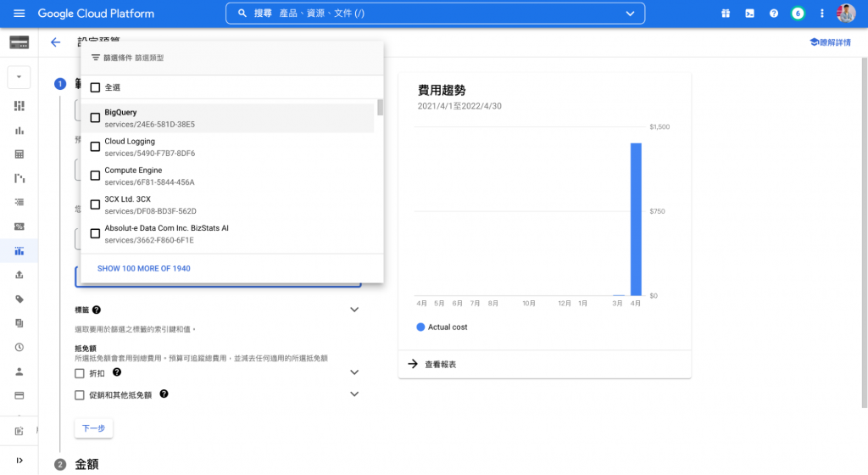Select services/24E6-581D-38E5 text
The height and width of the screenshot is (475, 868).
coord(149,125)
